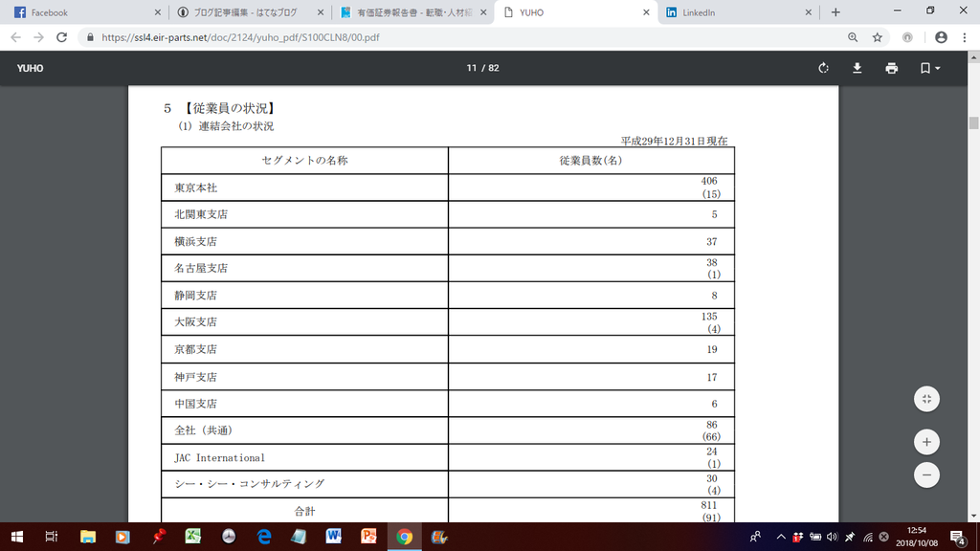This screenshot has width=980, height=551.
Task: Reload the current page
Action: [x=61, y=37]
